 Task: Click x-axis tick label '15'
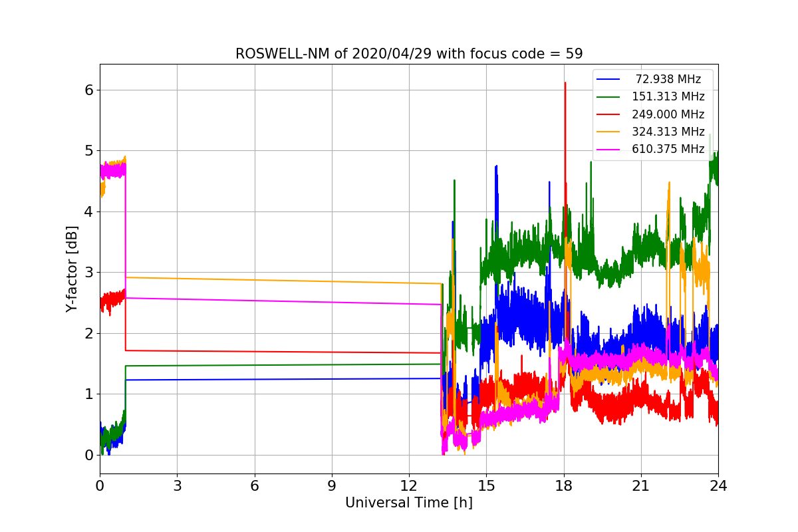click(486, 486)
